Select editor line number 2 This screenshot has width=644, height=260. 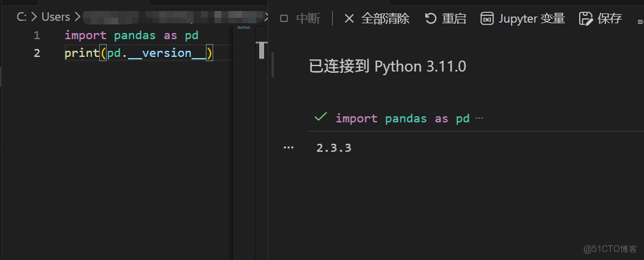[x=37, y=53]
